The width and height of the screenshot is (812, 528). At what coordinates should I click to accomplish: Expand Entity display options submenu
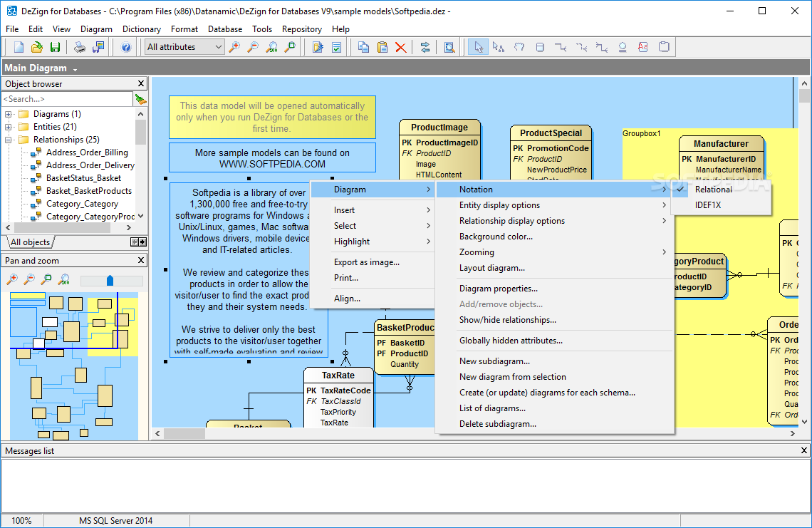[x=555, y=205]
